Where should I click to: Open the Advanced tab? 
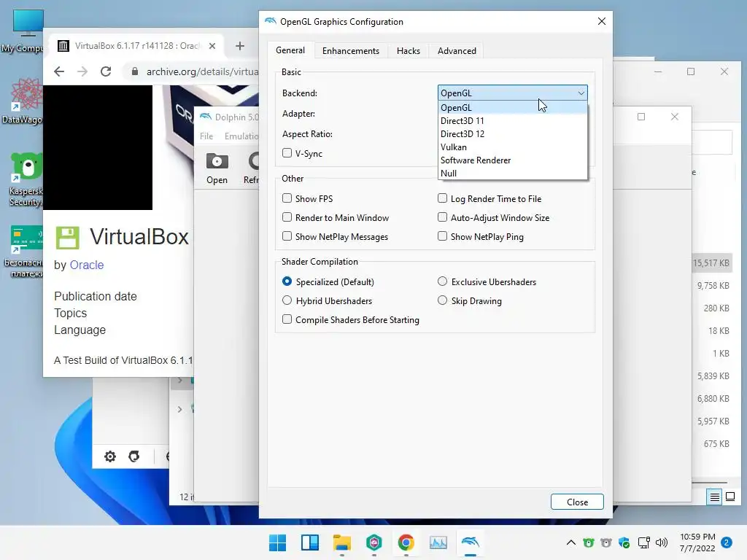pos(457,50)
